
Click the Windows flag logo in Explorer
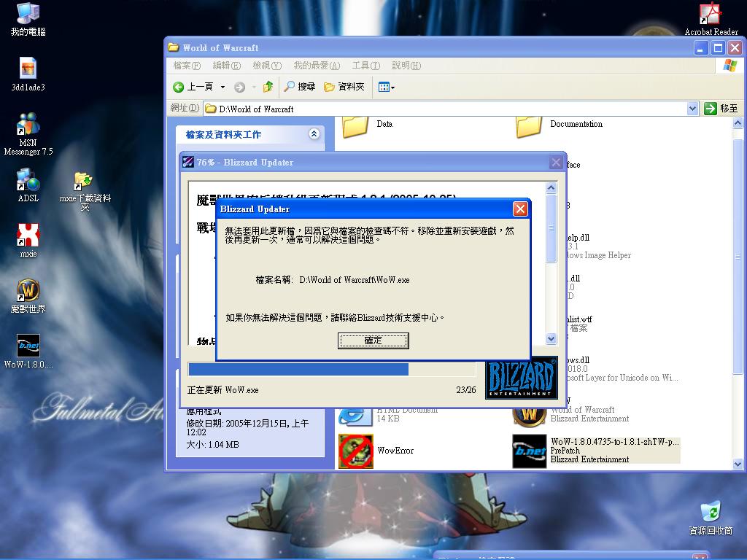click(729, 65)
